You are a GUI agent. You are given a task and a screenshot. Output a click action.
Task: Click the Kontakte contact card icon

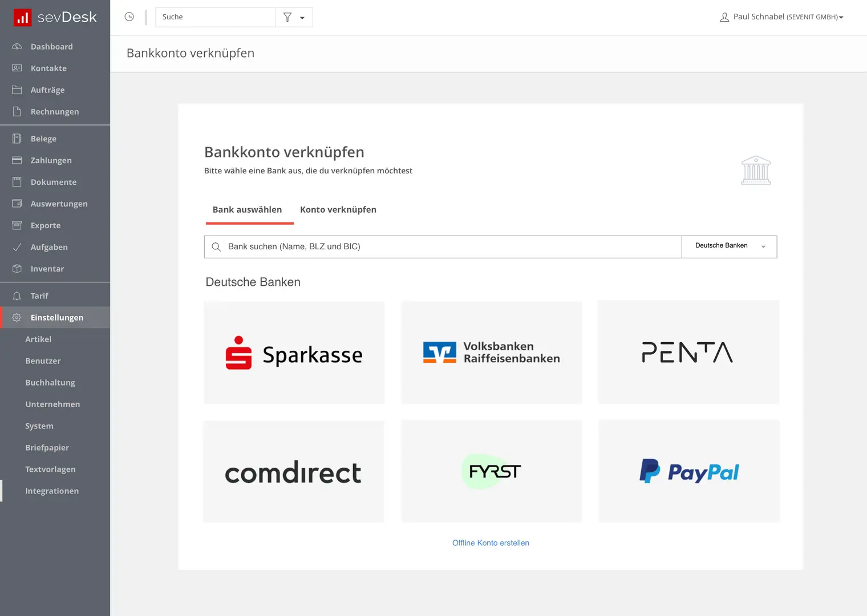click(17, 68)
